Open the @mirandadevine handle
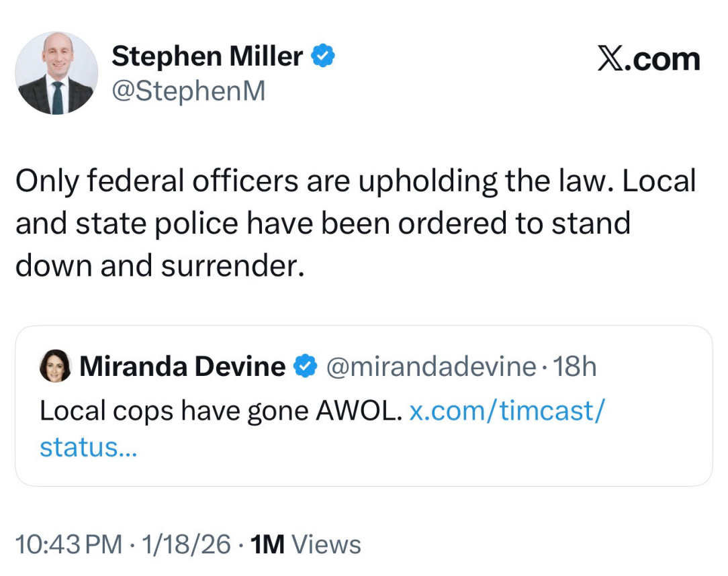The width and height of the screenshot is (728, 576). click(x=431, y=367)
